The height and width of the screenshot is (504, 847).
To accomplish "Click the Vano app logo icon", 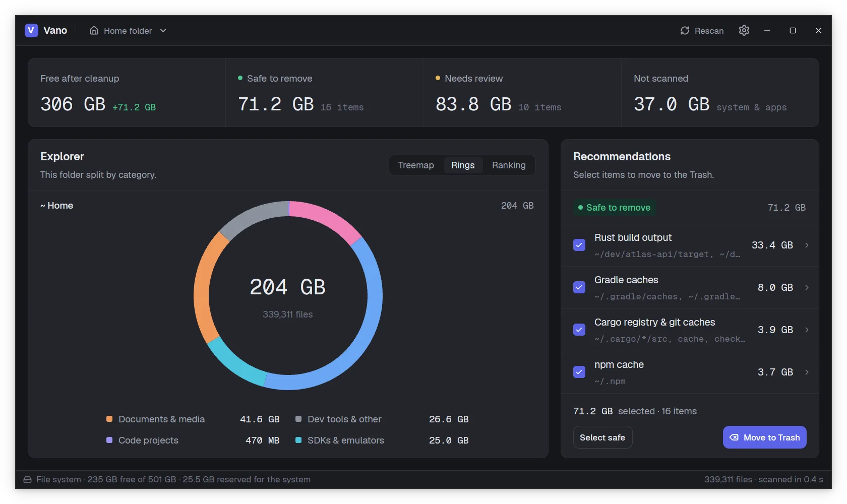I will (31, 30).
